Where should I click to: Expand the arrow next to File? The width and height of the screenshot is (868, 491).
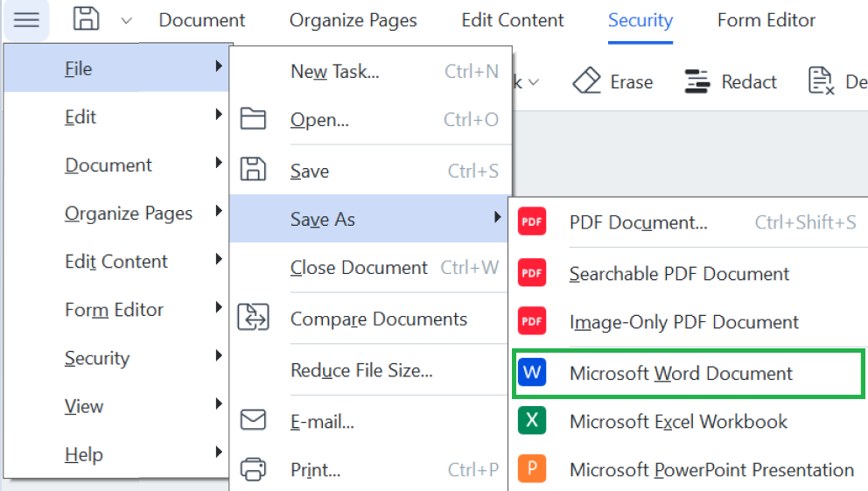(x=219, y=66)
